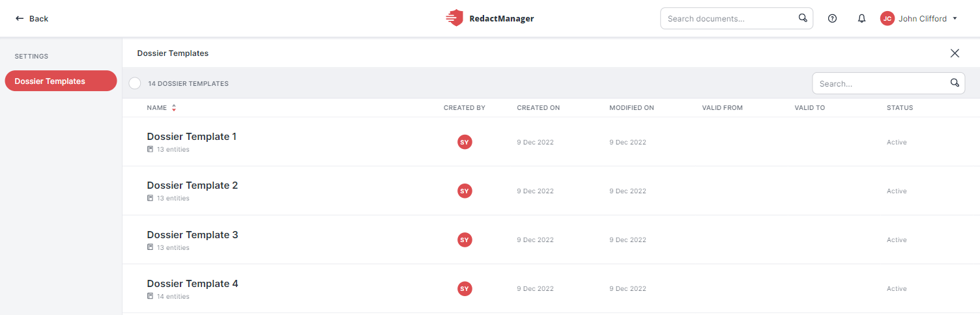
Task: Click SY avatar in Dossier Template 4 row
Action: coord(465,288)
